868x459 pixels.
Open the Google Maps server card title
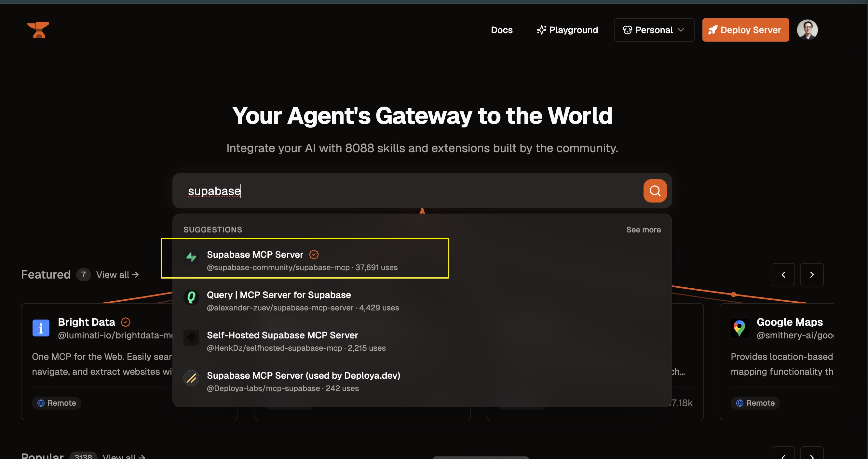click(790, 322)
